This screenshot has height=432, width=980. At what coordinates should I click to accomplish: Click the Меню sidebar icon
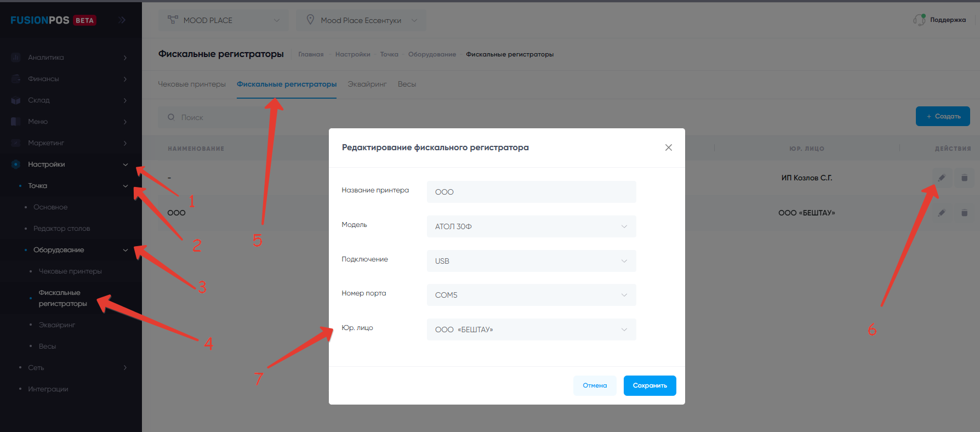16,121
